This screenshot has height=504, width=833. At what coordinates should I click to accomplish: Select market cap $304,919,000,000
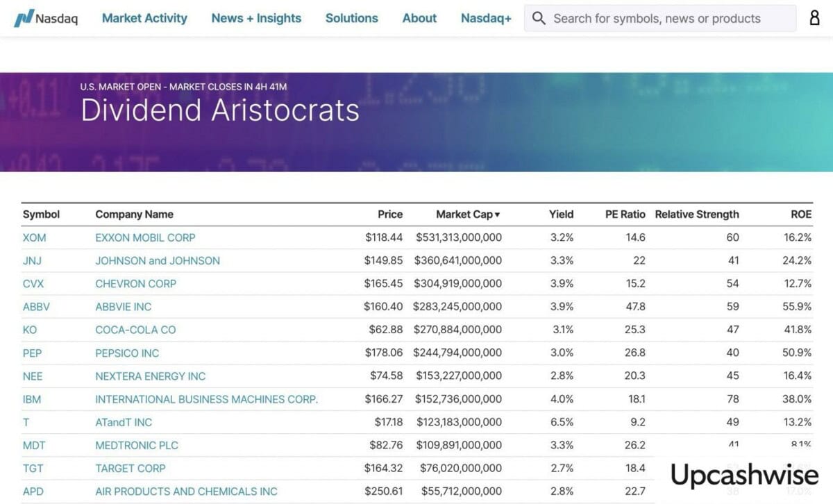click(x=458, y=283)
